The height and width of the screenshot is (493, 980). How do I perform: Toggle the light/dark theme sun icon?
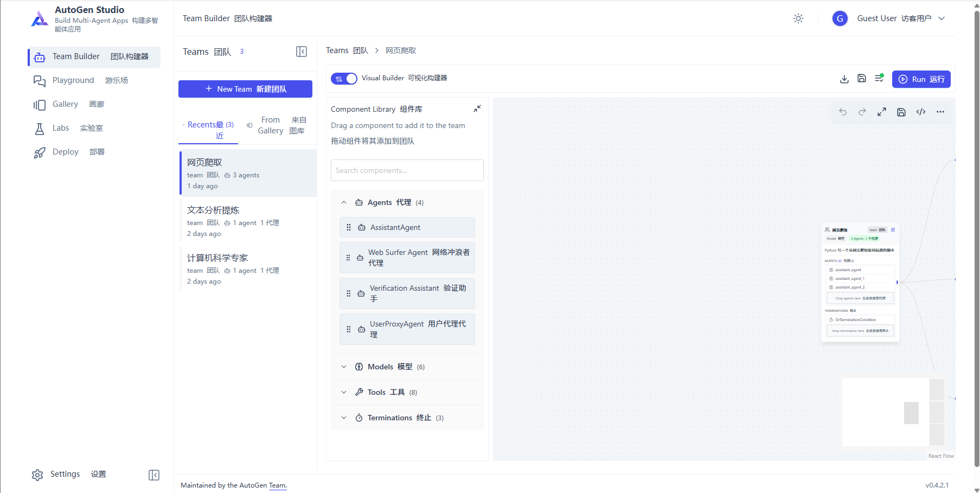pos(798,18)
